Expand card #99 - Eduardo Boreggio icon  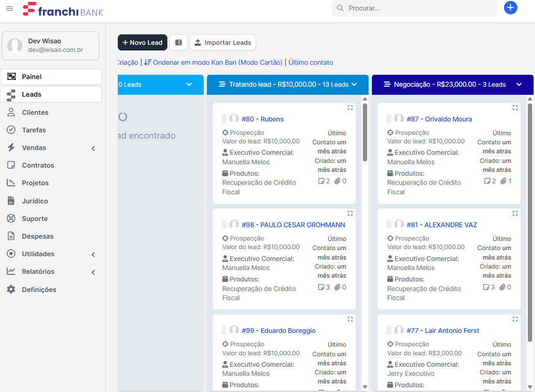[350, 320]
